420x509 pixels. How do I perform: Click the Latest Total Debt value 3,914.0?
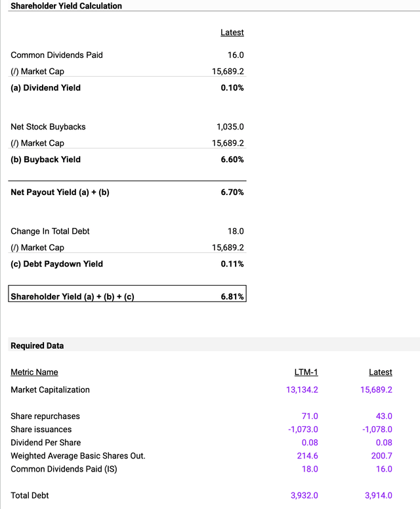point(378,495)
